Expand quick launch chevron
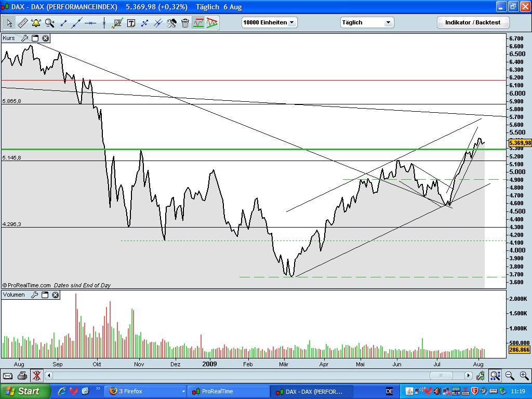This screenshot has width=532, height=399. click(98, 389)
